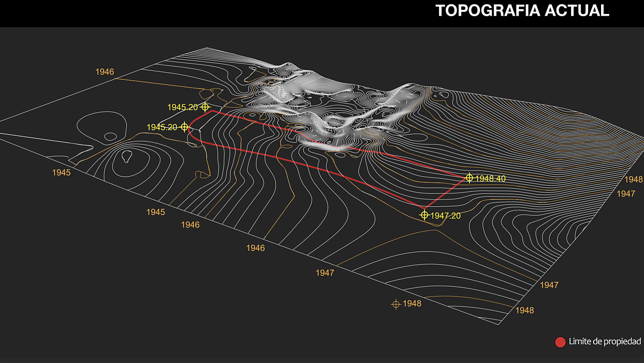Select the 1947 contour label on the front edge
644x363 pixels.
click(x=325, y=273)
